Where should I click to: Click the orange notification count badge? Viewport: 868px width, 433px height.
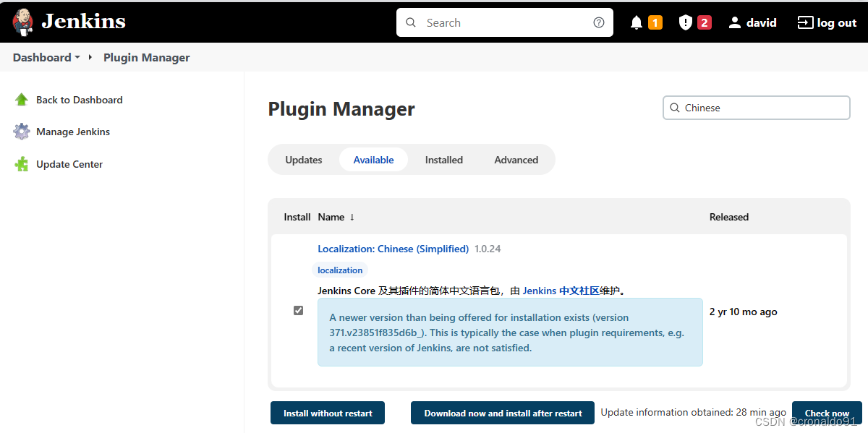(x=655, y=22)
